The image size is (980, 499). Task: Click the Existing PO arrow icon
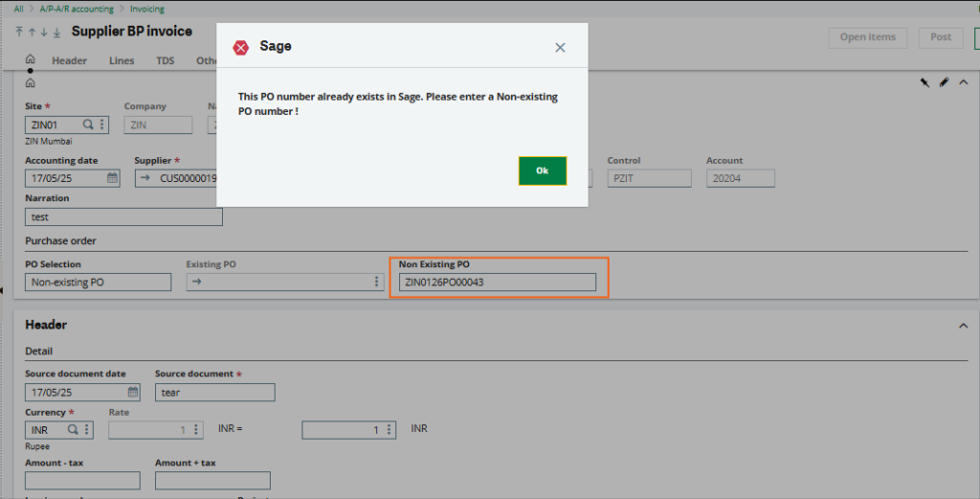[197, 282]
